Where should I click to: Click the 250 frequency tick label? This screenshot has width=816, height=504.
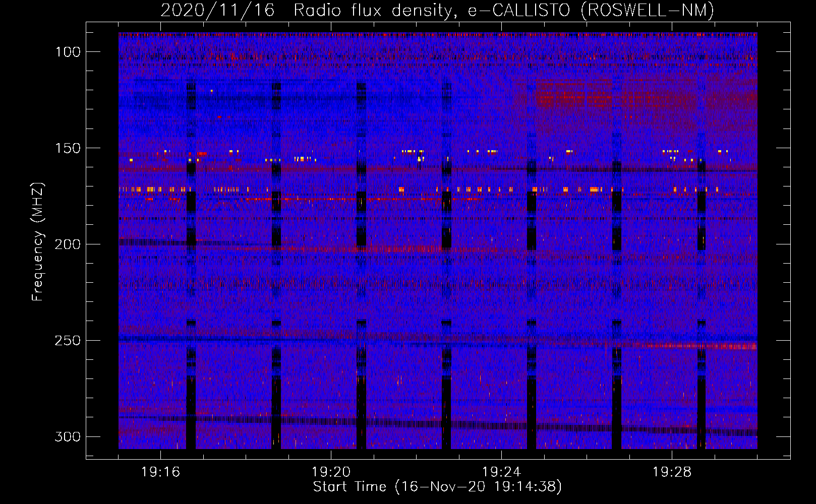click(x=68, y=341)
